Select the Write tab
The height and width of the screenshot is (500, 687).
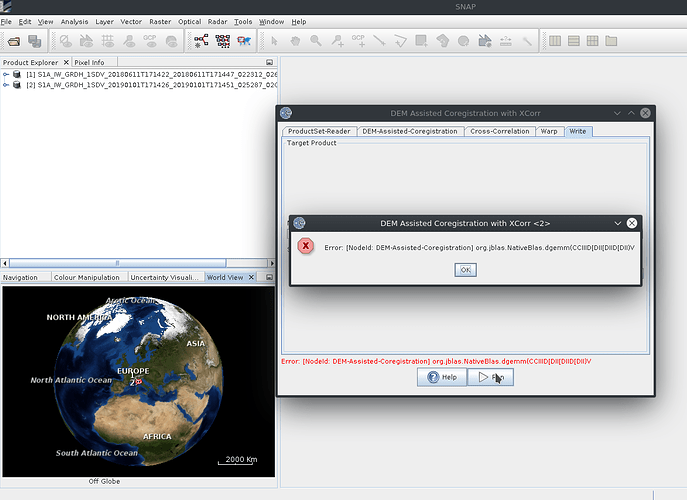click(x=578, y=131)
